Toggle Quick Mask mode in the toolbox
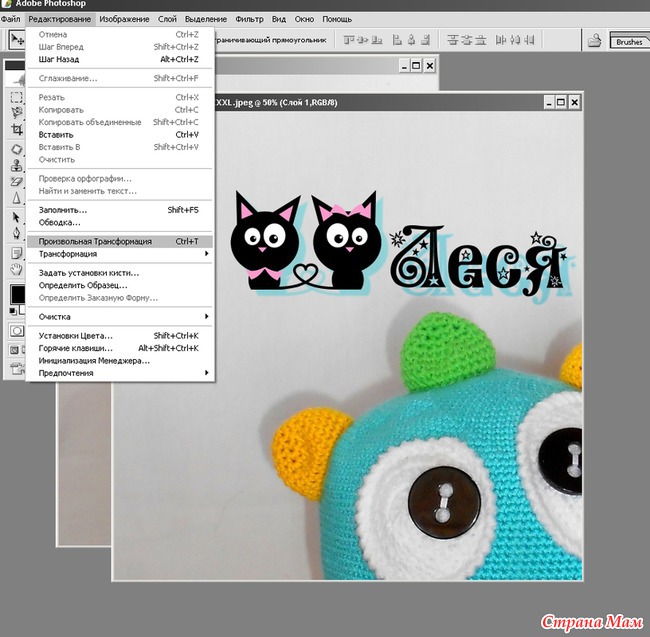This screenshot has width=650, height=637. click(x=16, y=331)
